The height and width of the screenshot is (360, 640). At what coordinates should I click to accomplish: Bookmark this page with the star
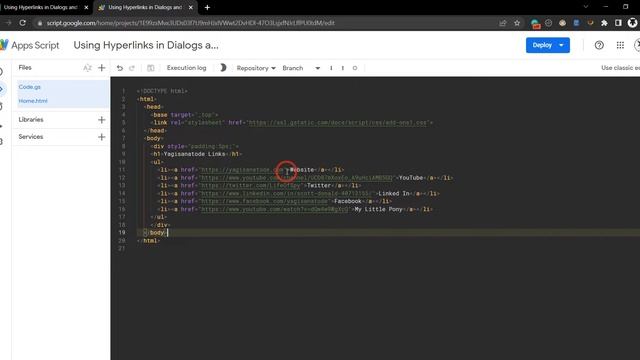click(x=517, y=23)
